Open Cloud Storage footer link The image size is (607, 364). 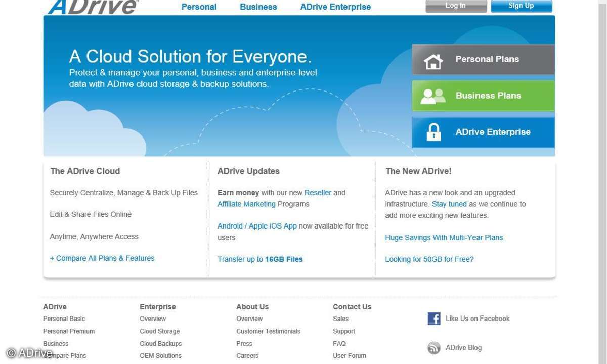(x=160, y=331)
